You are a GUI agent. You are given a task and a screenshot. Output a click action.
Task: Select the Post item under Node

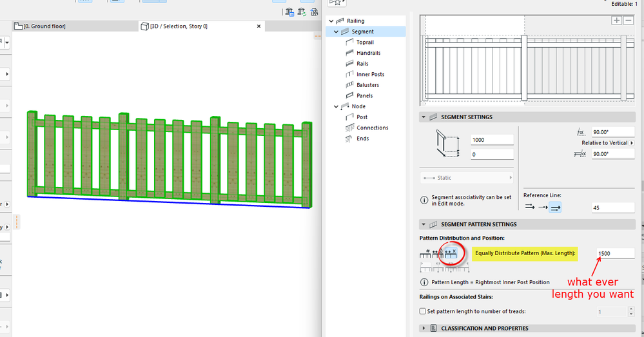pos(362,117)
